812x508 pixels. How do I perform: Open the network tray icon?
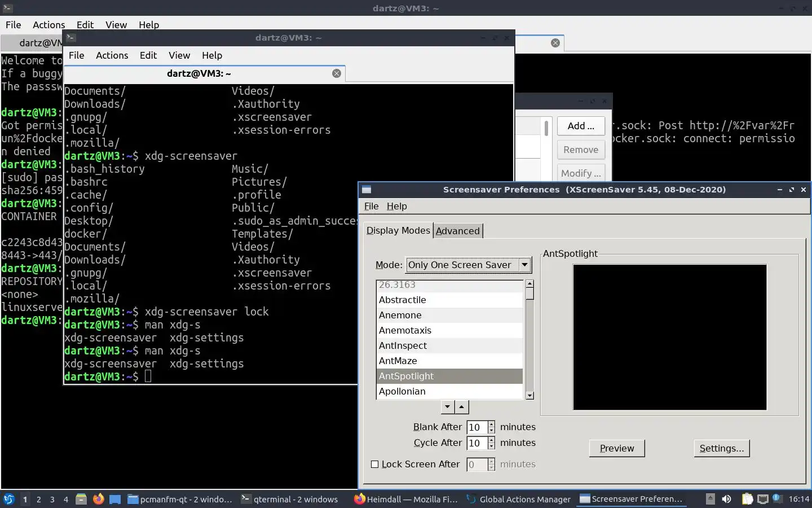763,499
